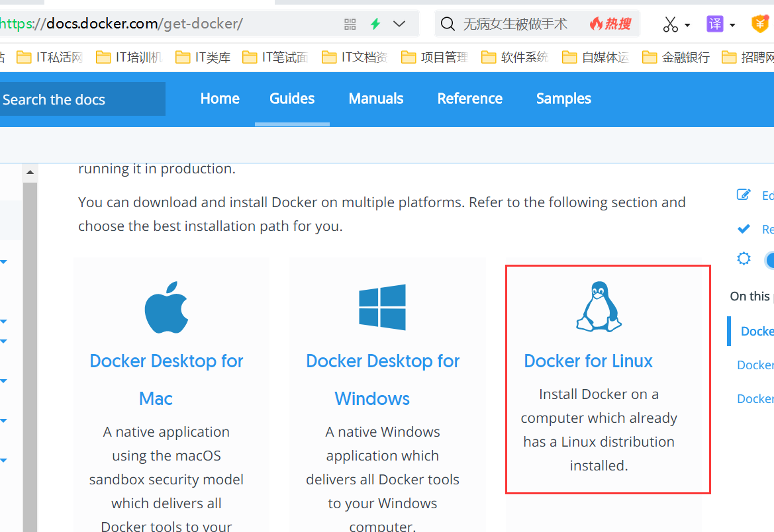
Task: Click the sun icon next to the theme switch
Action: click(744, 259)
